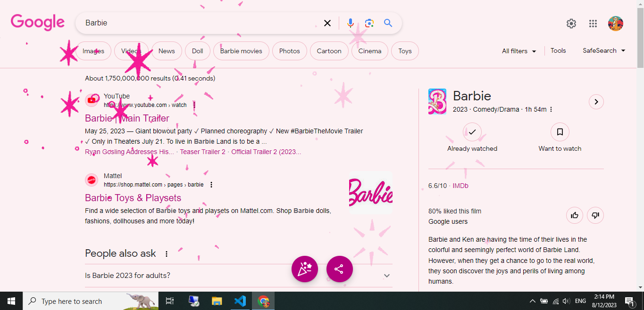Open the Barbie movie panel's three-dot menu
644x310 pixels.
[551, 109]
